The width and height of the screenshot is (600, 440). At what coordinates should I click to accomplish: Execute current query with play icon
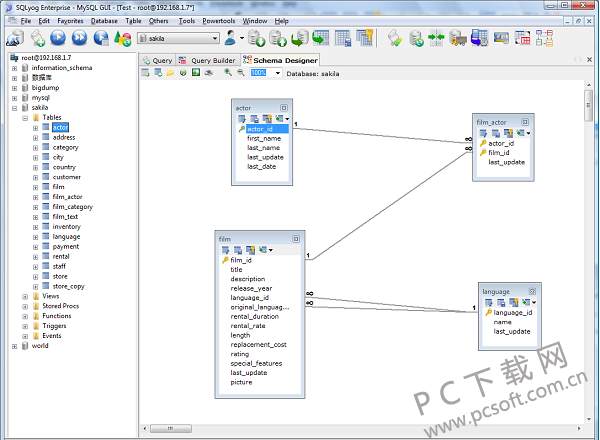pos(58,38)
